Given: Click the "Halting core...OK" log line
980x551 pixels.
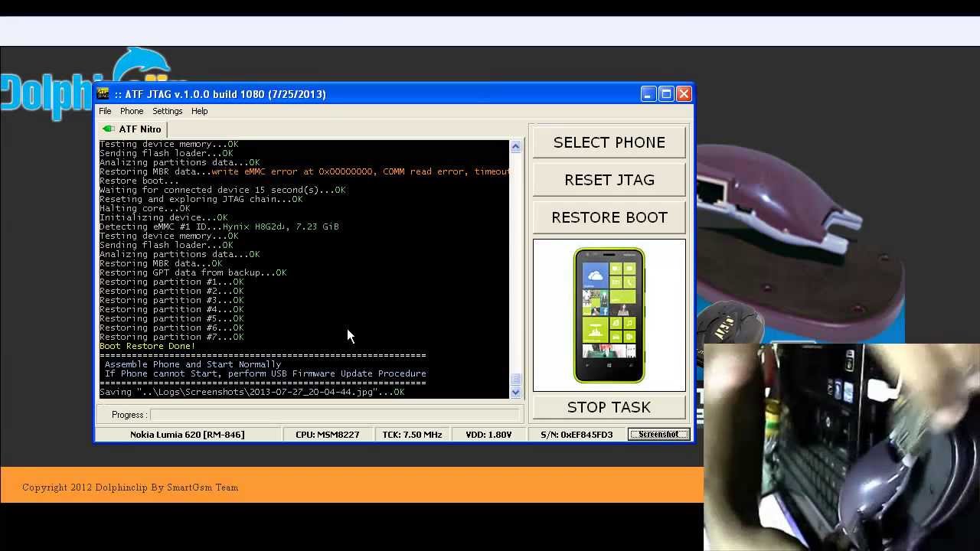Looking at the screenshot, I should click(145, 208).
